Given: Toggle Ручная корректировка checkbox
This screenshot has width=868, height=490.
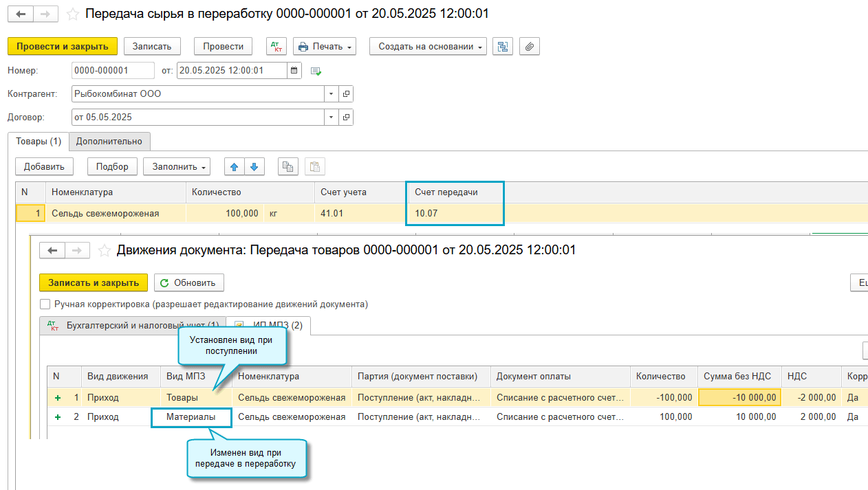Looking at the screenshot, I should coord(45,304).
